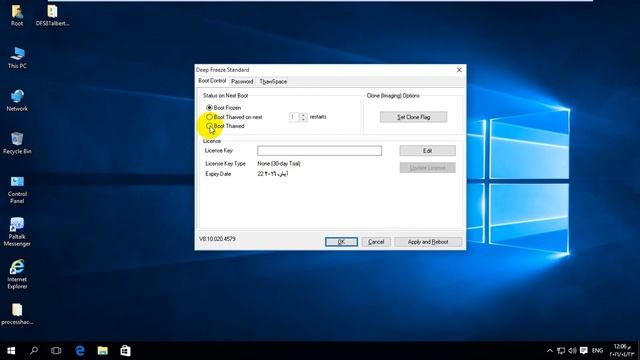The image size is (640, 360).
Task: Select the Internet Explorer desktop icon
Action: [x=17, y=274]
